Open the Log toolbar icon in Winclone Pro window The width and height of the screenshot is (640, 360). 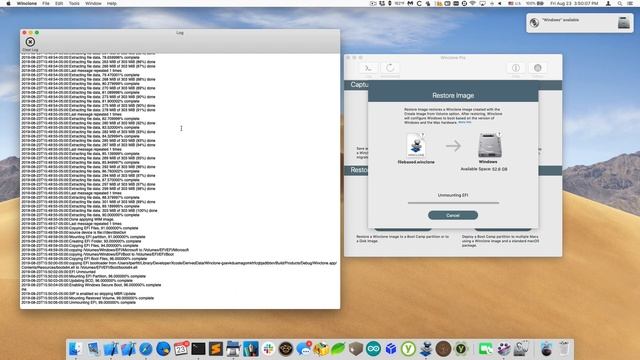click(368, 68)
